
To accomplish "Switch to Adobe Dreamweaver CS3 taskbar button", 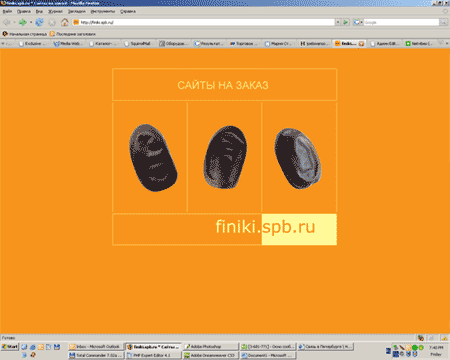I will tap(211, 355).
